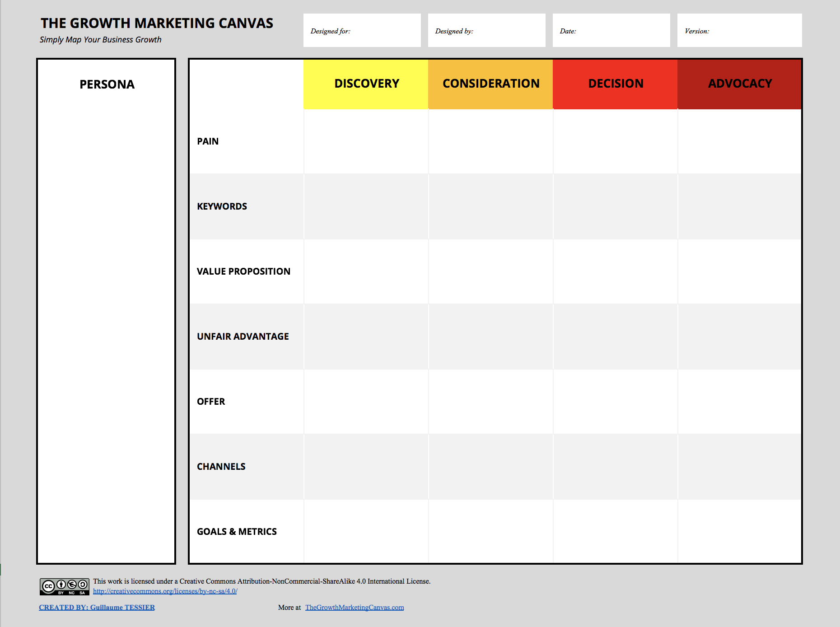The image size is (840, 627).
Task: Click the PAIN row label
Action: click(x=207, y=141)
